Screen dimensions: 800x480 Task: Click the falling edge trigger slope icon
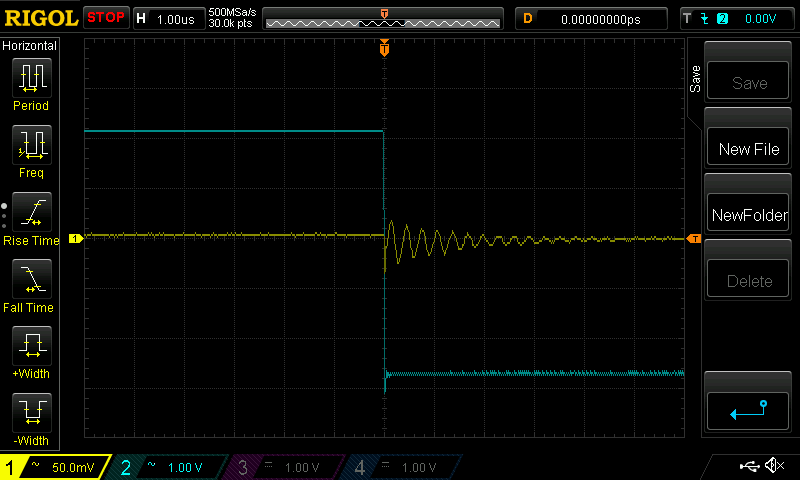point(705,19)
